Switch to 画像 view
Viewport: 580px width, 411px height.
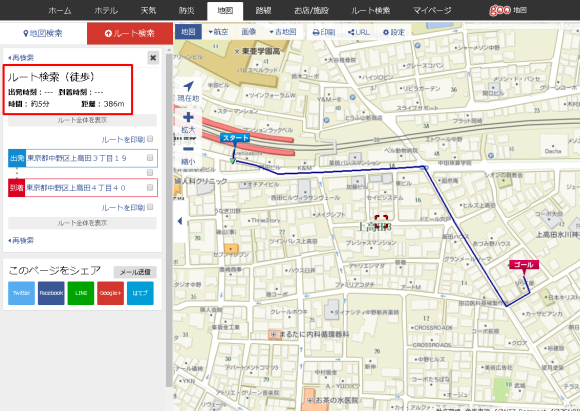click(x=249, y=32)
